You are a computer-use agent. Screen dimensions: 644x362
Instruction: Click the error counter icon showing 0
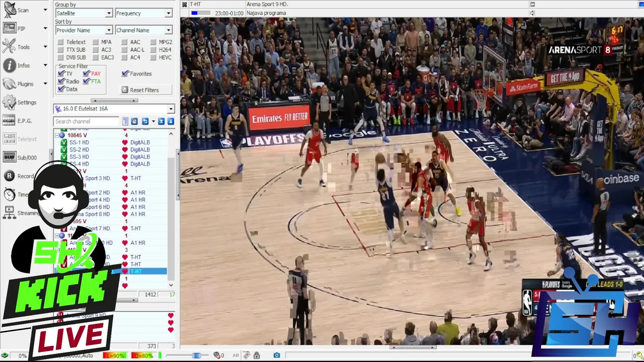pyautogui.click(x=218, y=355)
